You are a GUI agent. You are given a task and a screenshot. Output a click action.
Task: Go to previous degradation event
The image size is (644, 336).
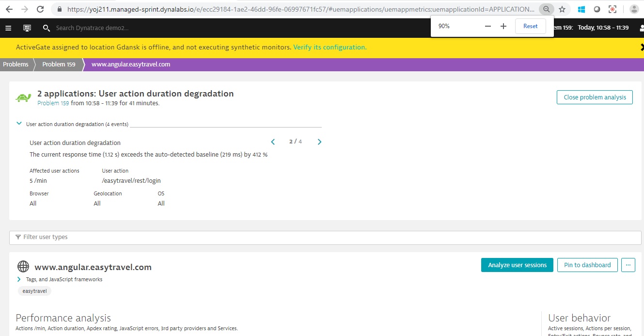[273, 142]
